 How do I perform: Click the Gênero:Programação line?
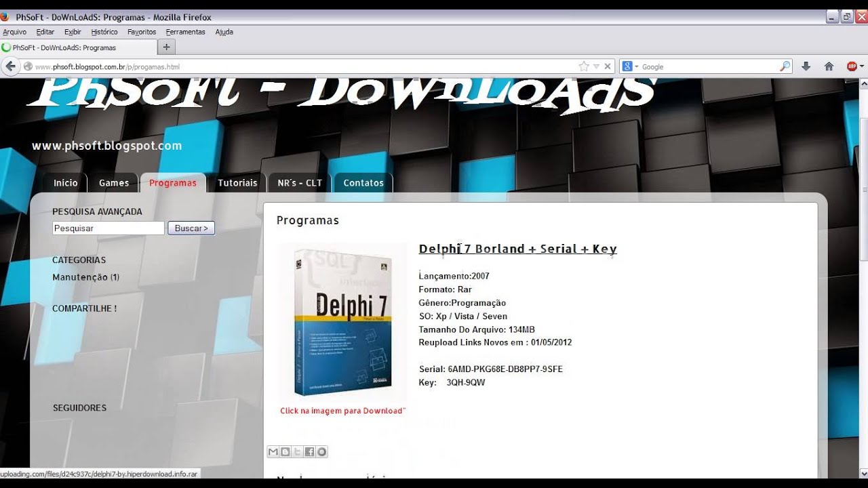462,303
